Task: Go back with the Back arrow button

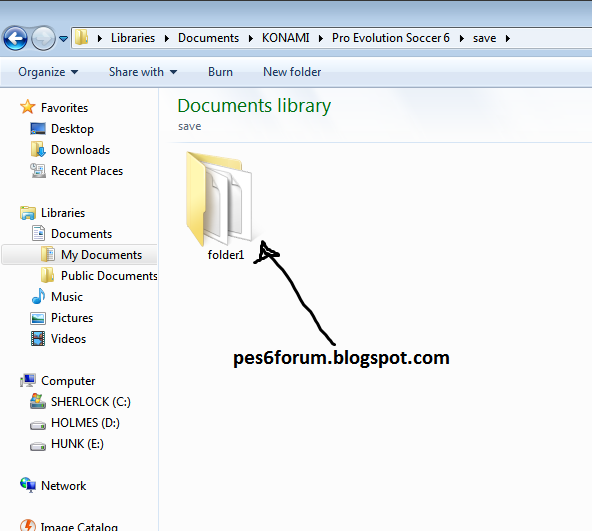Action: click(15, 38)
